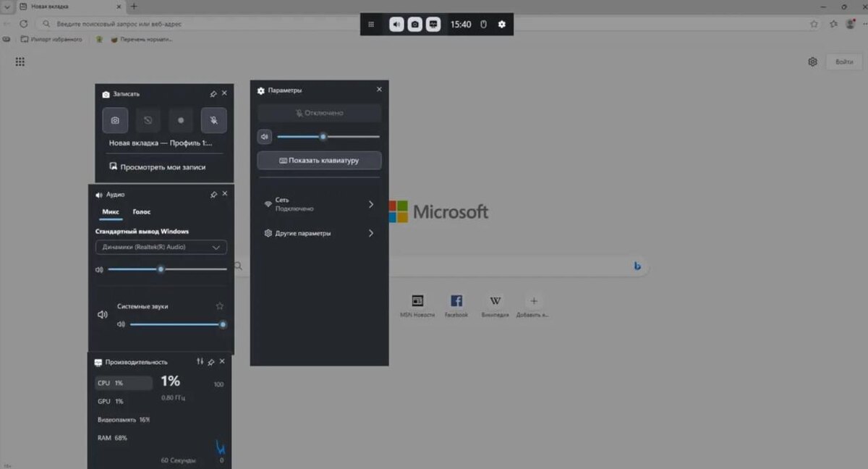The image size is (868, 469).
Task: Toggle the microphone in the Записать widget
Action: pyautogui.click(x=213, y=120)
